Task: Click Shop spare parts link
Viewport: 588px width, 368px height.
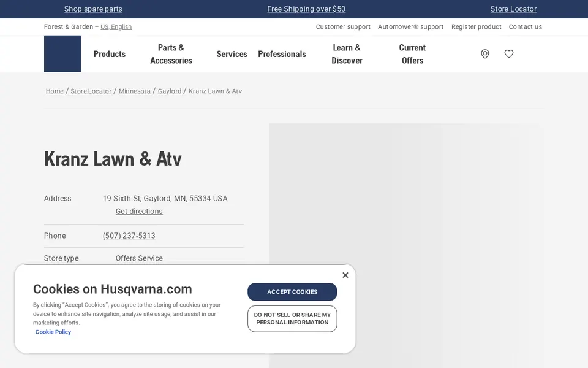Action: pyautogui.click(x=93, y=9)
